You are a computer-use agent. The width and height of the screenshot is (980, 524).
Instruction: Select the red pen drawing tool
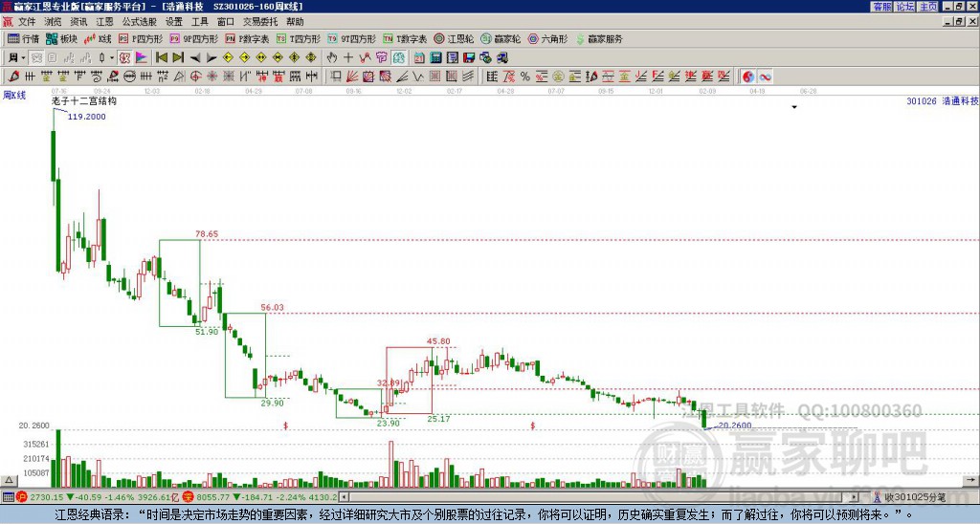13,76
